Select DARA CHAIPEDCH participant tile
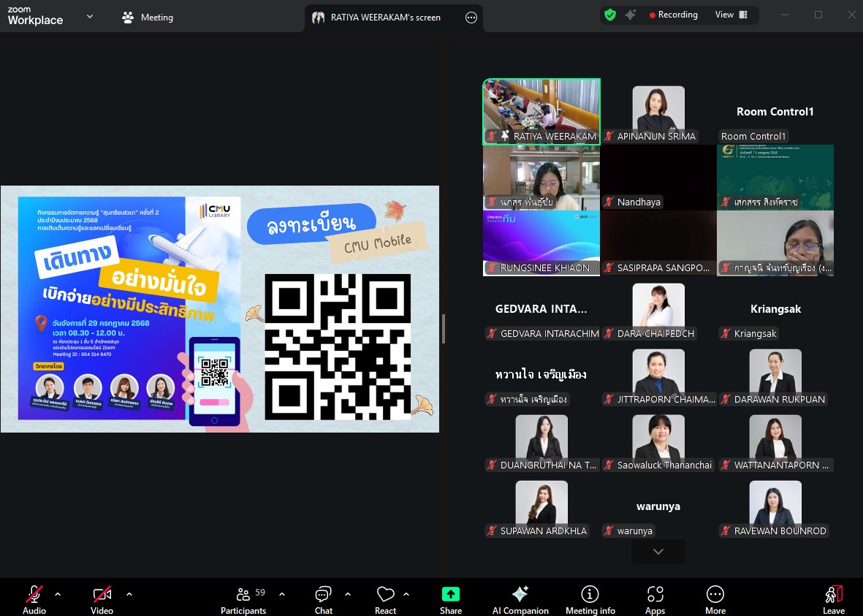The image size is (863, 616). pos(658,309)
